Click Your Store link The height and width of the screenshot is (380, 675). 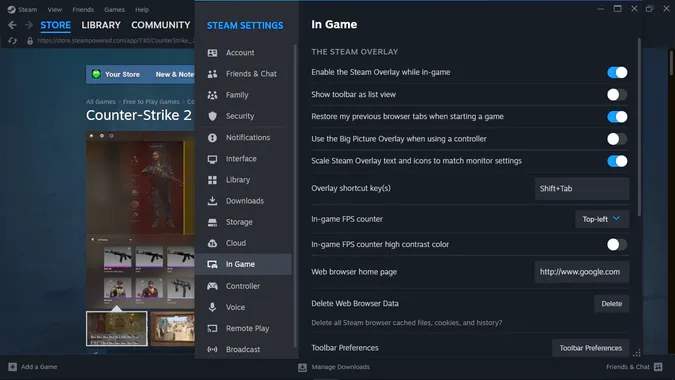(x=122, y=74)
